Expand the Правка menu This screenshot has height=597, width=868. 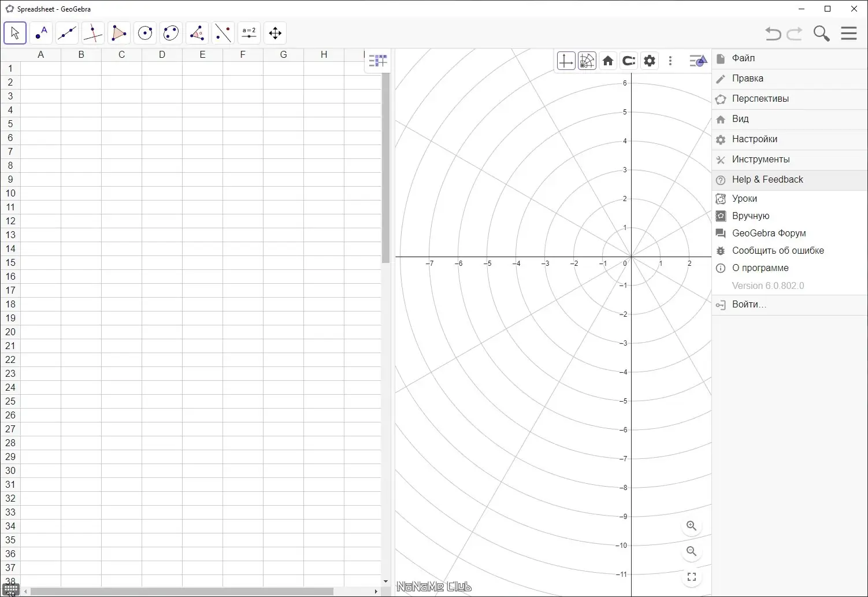pos(789,79)
